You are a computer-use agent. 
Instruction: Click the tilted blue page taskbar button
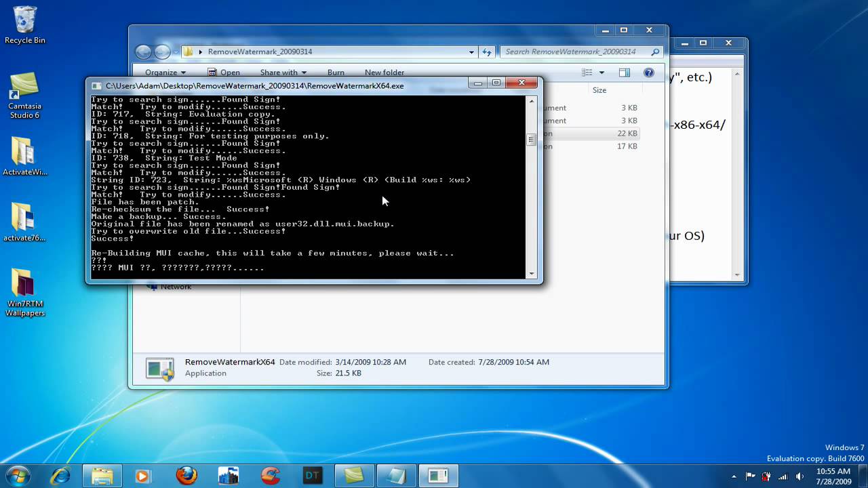click(396, 476)
